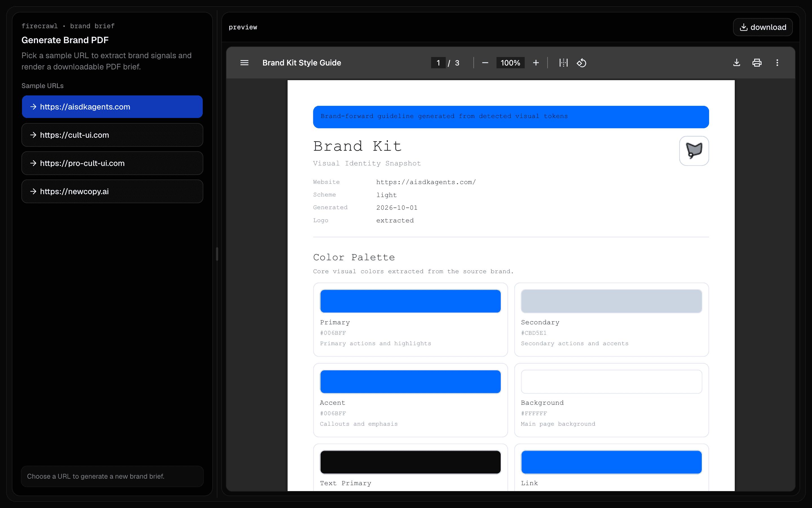This screenshot has width=812, height=508.
Task: Click the 'Visual Identity Snapshot' subtitle
Action: pos(367,163)
